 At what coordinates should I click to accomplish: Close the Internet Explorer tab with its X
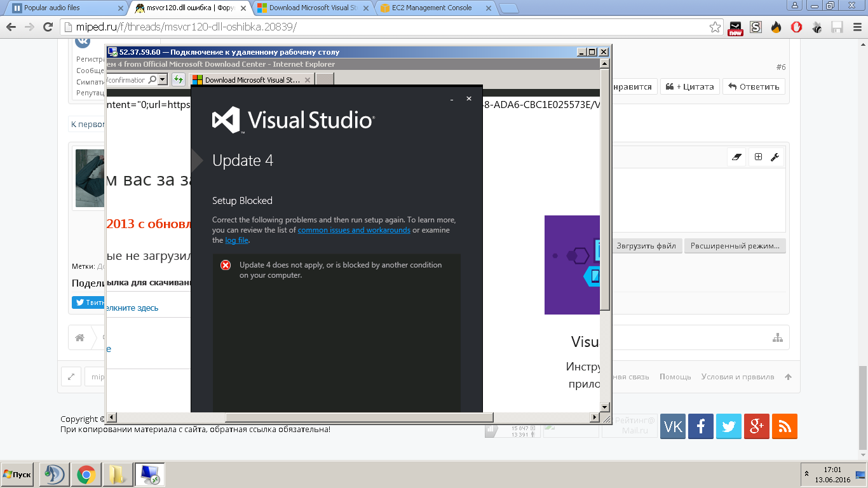pyautogui.click(x=308, y=80)
